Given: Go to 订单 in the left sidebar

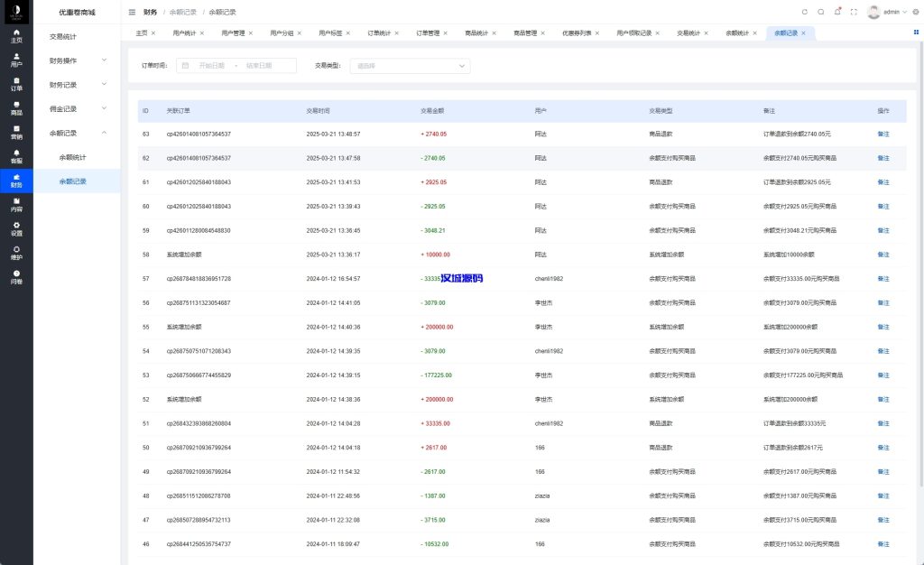Looking at the screenshot, I should (x=16, y=84).
